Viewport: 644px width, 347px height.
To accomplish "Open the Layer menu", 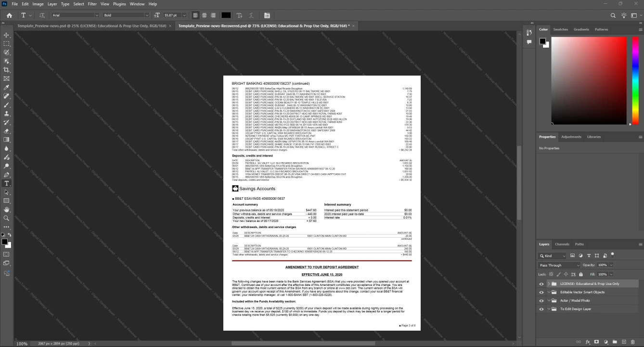I will [52, 4].
